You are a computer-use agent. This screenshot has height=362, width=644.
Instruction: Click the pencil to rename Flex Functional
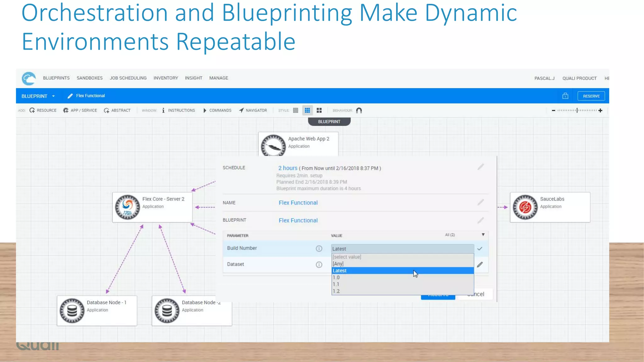70,96
